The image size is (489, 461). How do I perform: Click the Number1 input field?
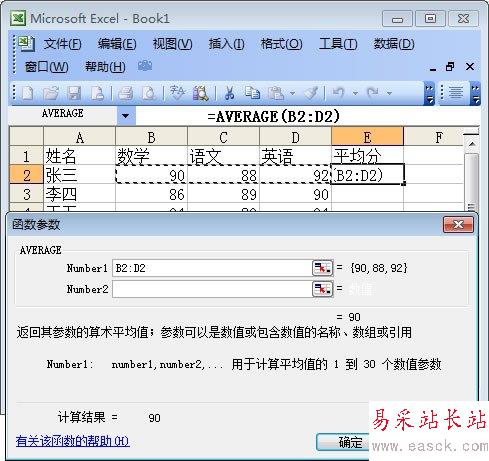(x=212, y=268)
